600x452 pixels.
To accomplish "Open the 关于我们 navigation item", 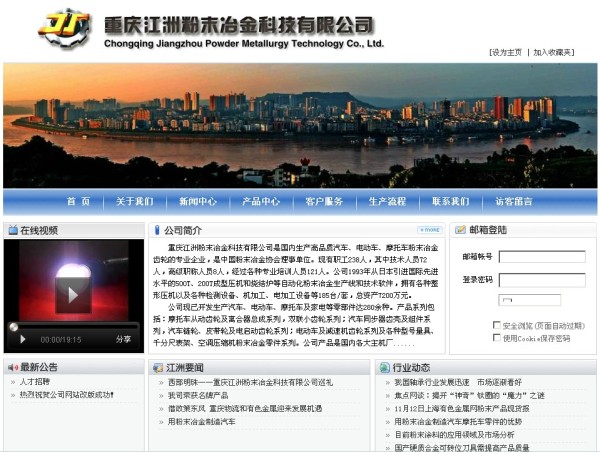I will tap(135, 201).
